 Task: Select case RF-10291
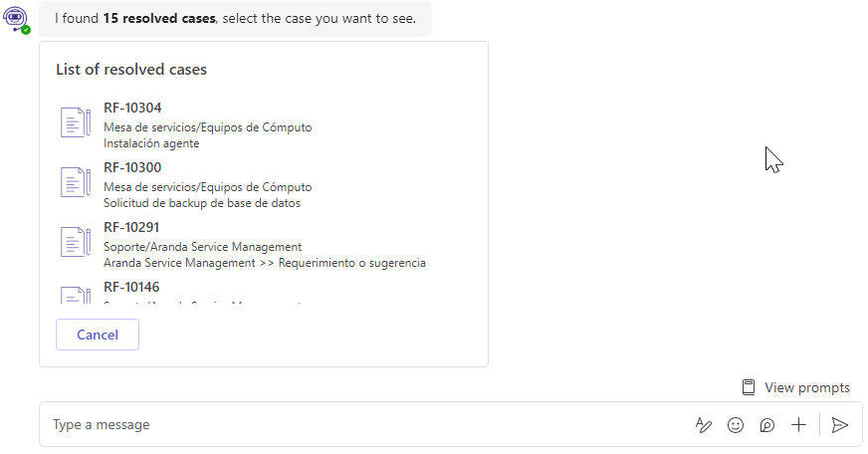point(132,228)
